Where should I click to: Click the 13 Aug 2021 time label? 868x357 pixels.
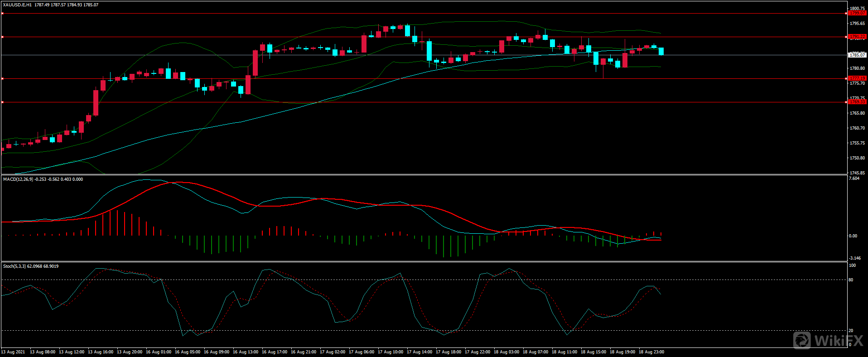click(x=13, y=352)
